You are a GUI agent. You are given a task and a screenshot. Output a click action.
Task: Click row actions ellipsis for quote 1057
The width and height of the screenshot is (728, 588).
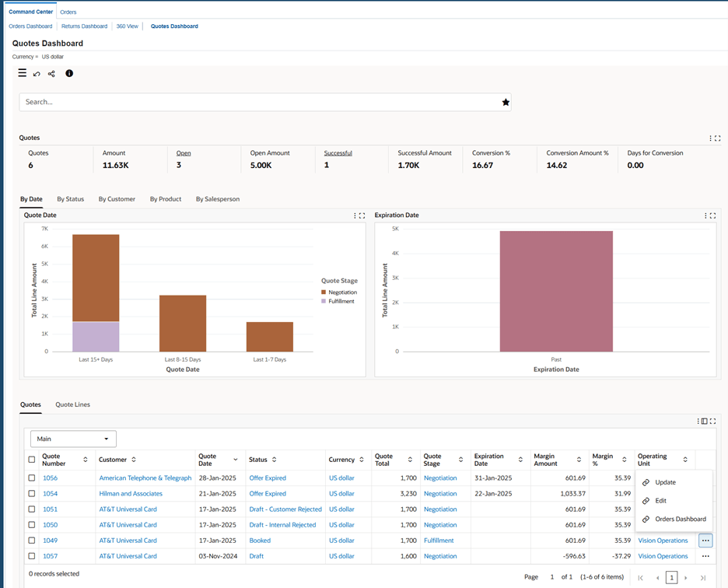pyautogui.click(x=705, y=556)
